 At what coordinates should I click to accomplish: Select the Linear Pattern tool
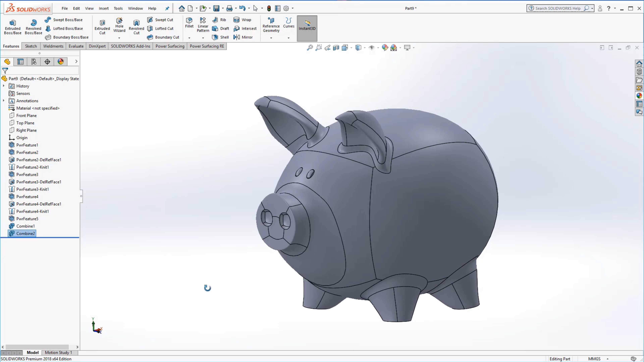click(x=203, y=25)
